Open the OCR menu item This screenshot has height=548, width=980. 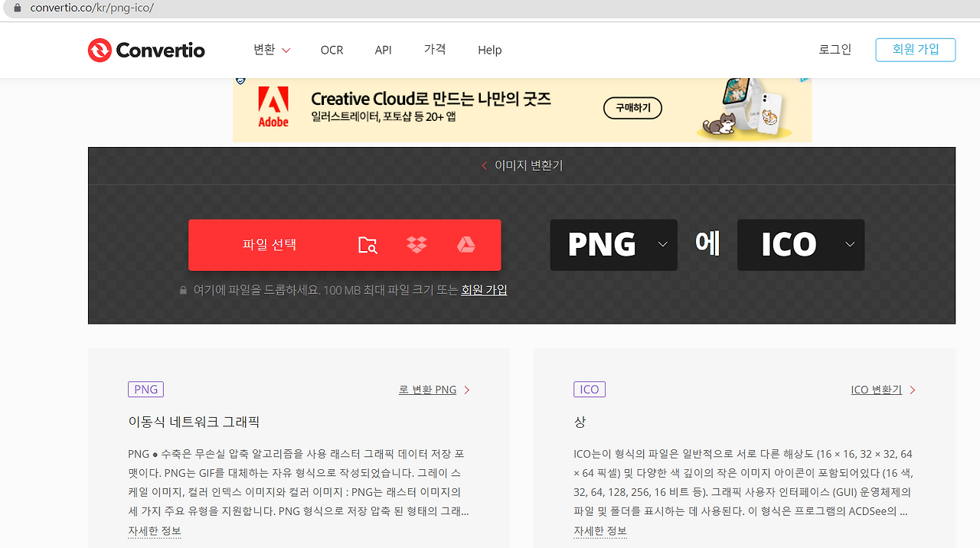click(332, 50)
